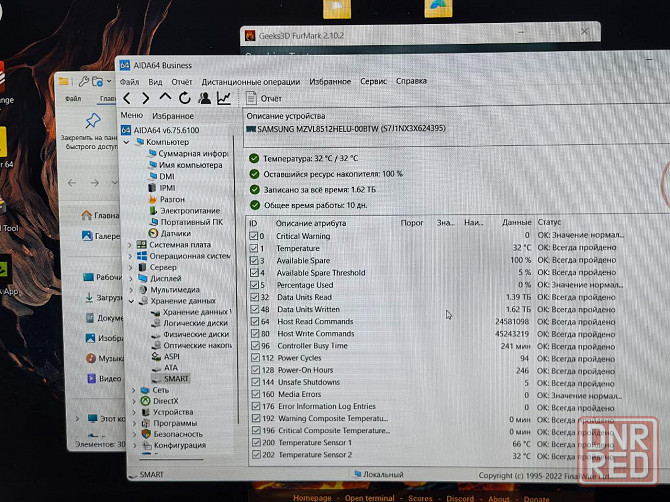This screenshot has height=502, width=670.
Task: Open the Вид menu in AIDA64
Action: [155, 82]
